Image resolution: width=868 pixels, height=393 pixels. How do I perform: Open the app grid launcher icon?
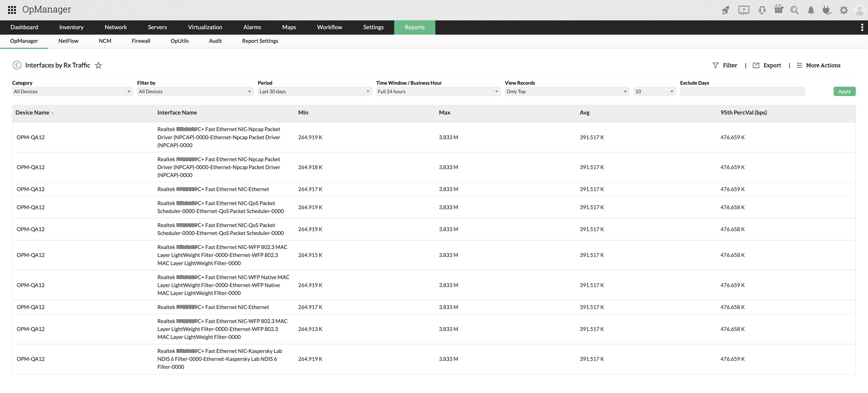click(x=12, y=10)
